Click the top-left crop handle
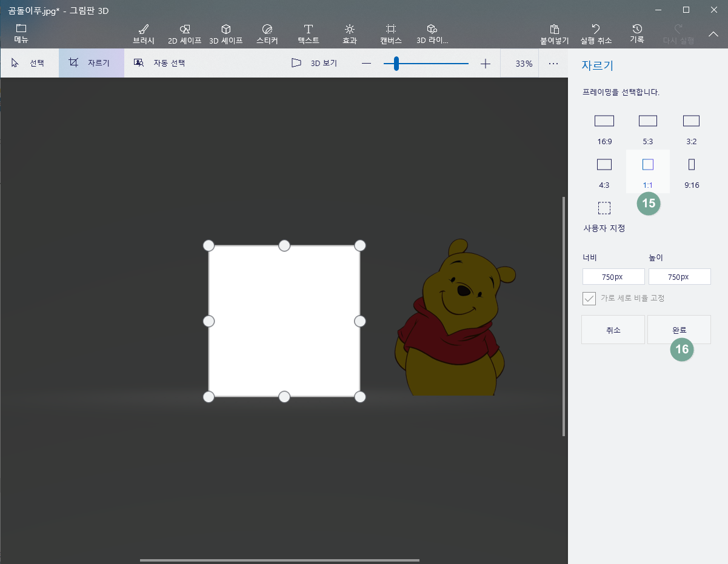The width and height of the screenshot is (728, 564). coord(209,245)
